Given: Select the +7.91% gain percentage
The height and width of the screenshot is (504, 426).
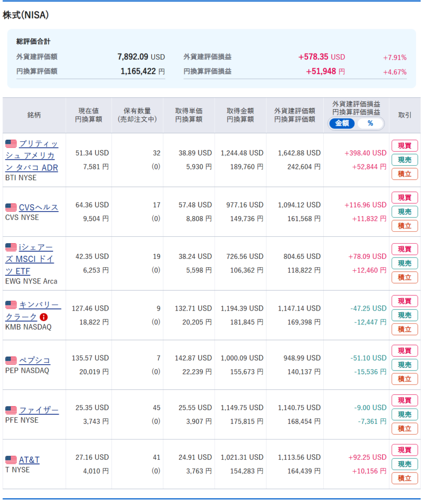Looking at the screenshot, I should [395, 58].
